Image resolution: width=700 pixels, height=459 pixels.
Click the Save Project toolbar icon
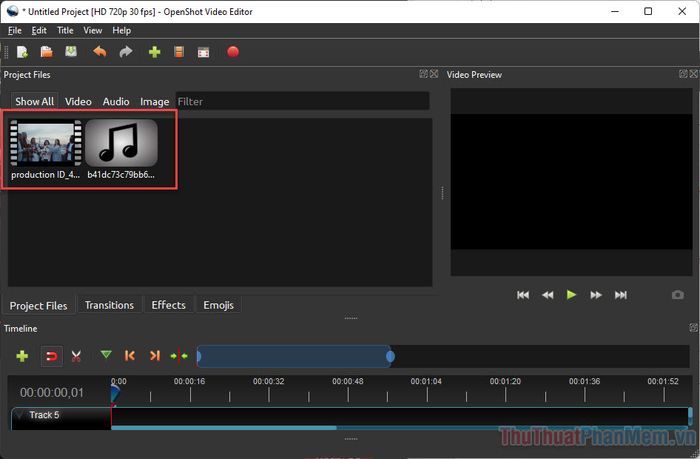[x=71, y=52]
